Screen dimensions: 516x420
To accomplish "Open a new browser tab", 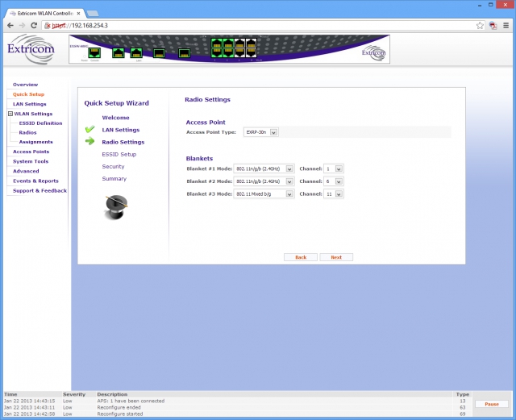I will point(93,14).
